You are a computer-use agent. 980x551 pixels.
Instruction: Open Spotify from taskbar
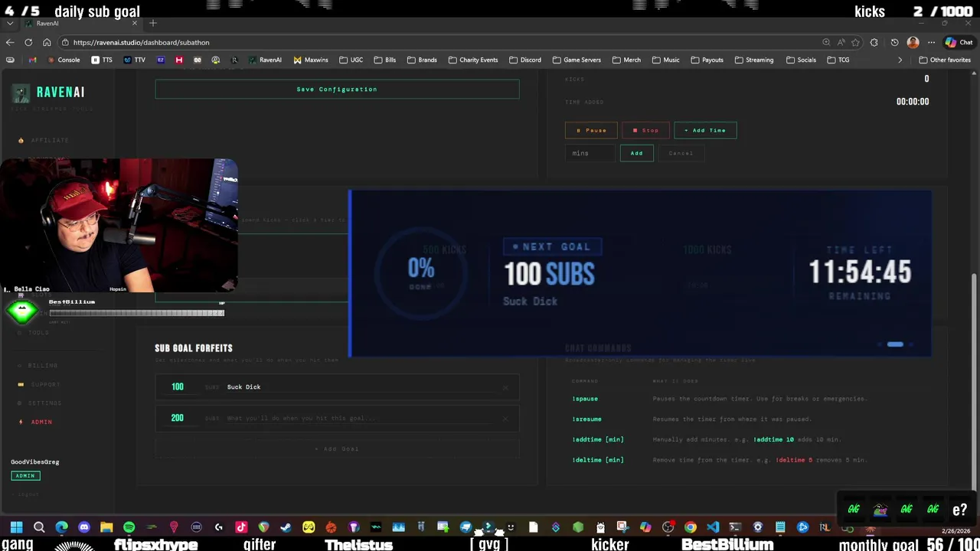pyautogui.click(x=129, y=527)
